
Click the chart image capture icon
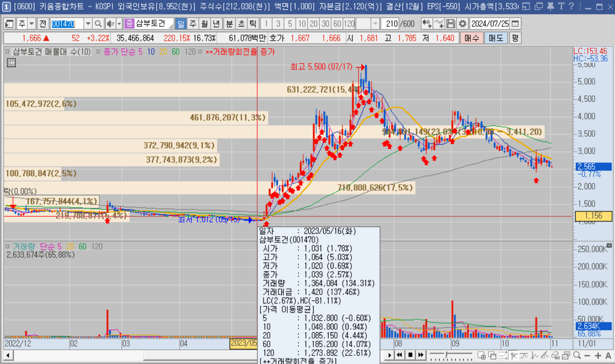coord(566,355)
